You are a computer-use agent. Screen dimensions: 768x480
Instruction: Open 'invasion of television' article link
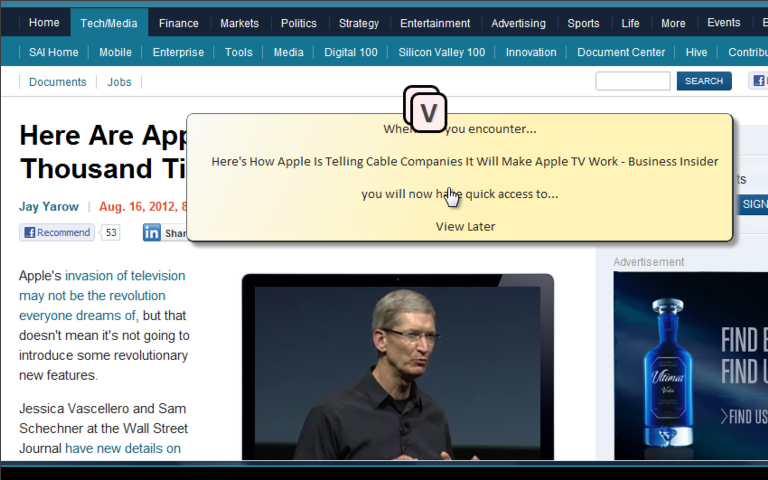click(125, 276)
